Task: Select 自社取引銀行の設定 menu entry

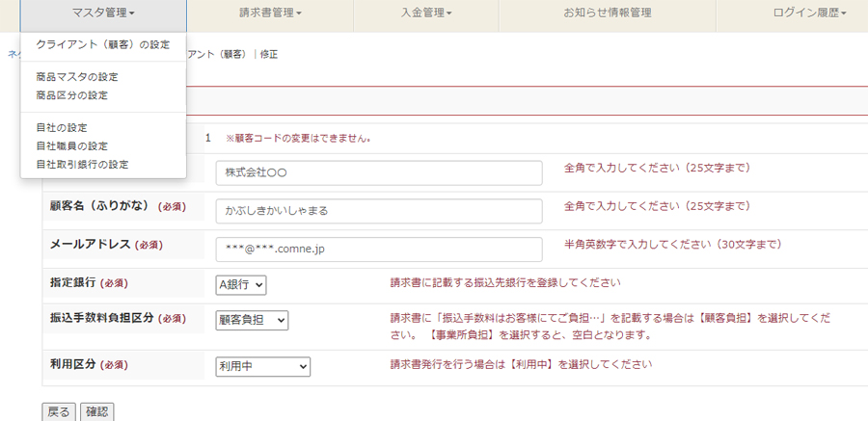Action: pos(82,165)
